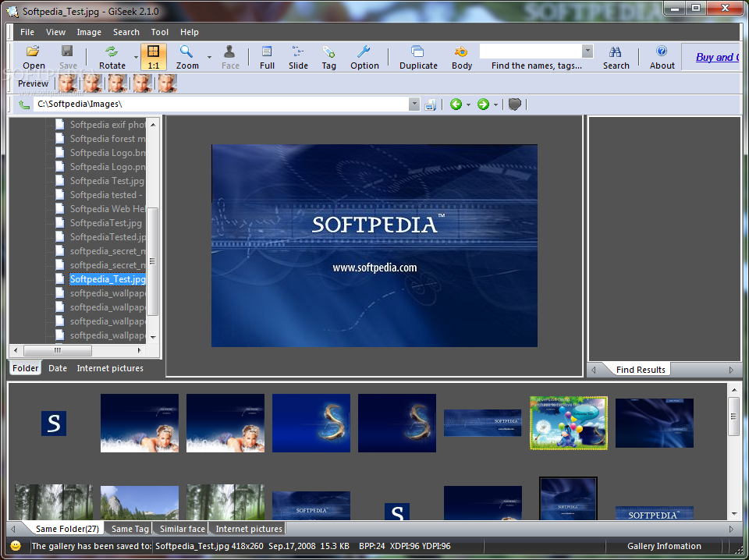Select the cartoon balloons thumbnail

coord(569,423)
